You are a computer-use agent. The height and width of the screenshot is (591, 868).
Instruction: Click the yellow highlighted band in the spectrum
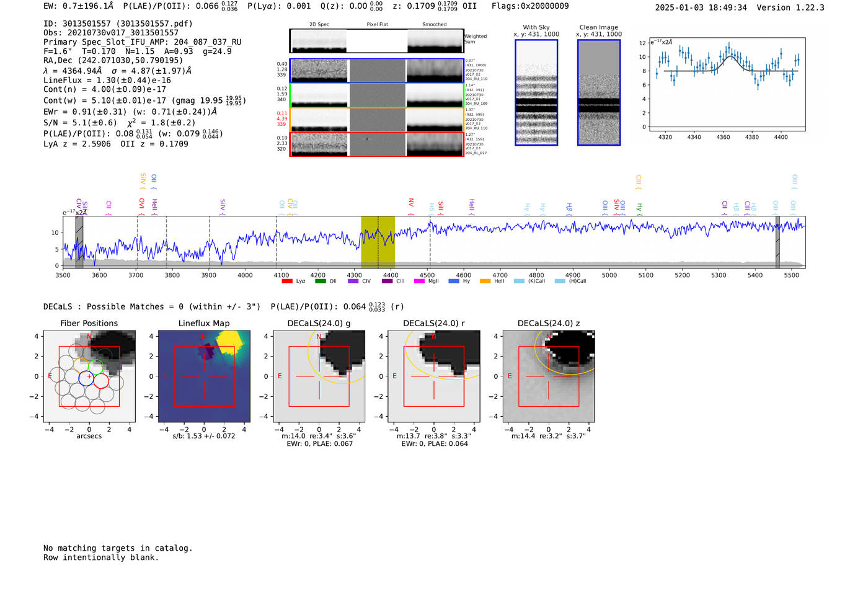point(378,242)
